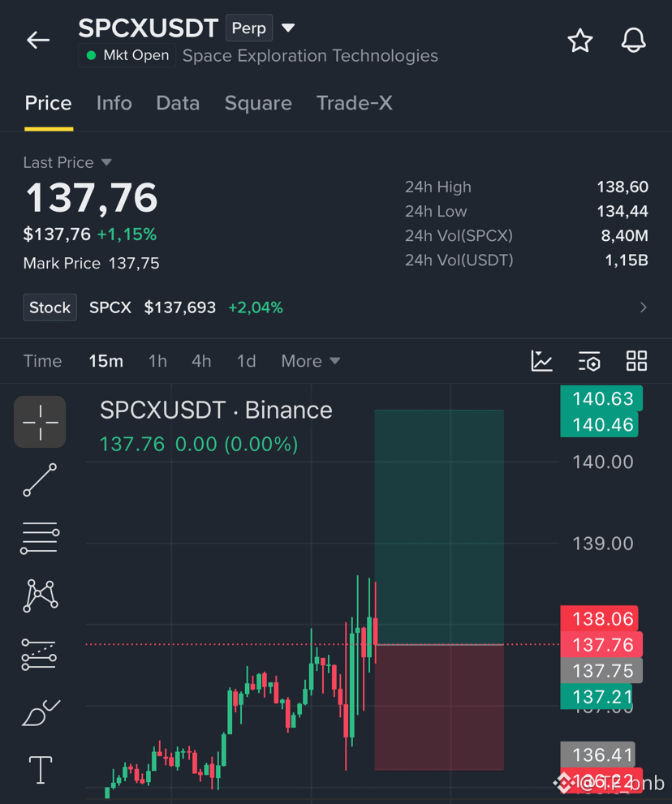
Task: Click the red stop-loss zone of position
Action: tap(439, 707)
